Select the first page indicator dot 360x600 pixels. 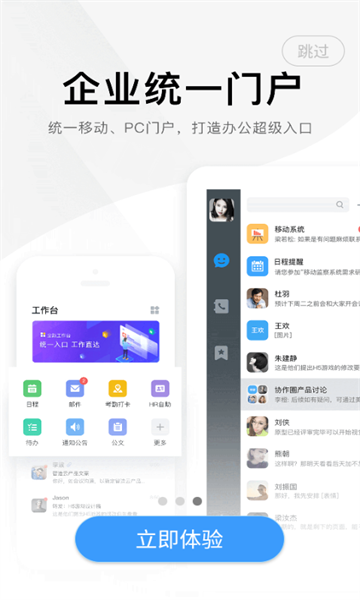click(163, 501)
